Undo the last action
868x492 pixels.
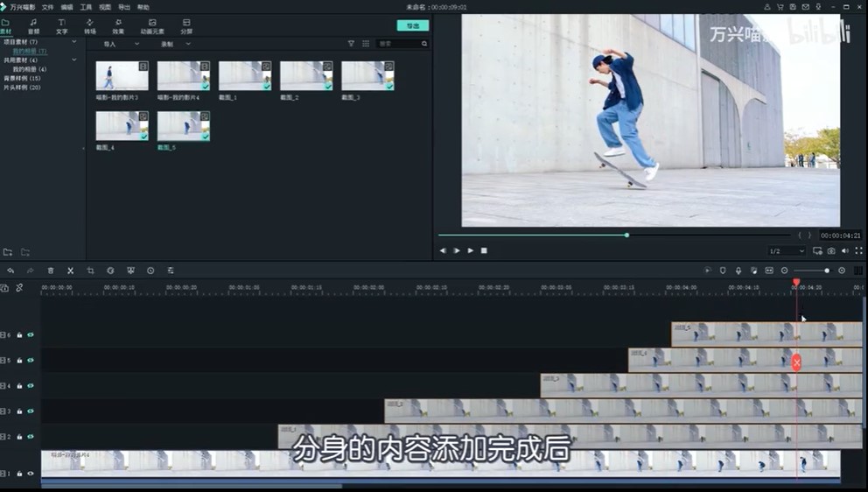(10, 271)
